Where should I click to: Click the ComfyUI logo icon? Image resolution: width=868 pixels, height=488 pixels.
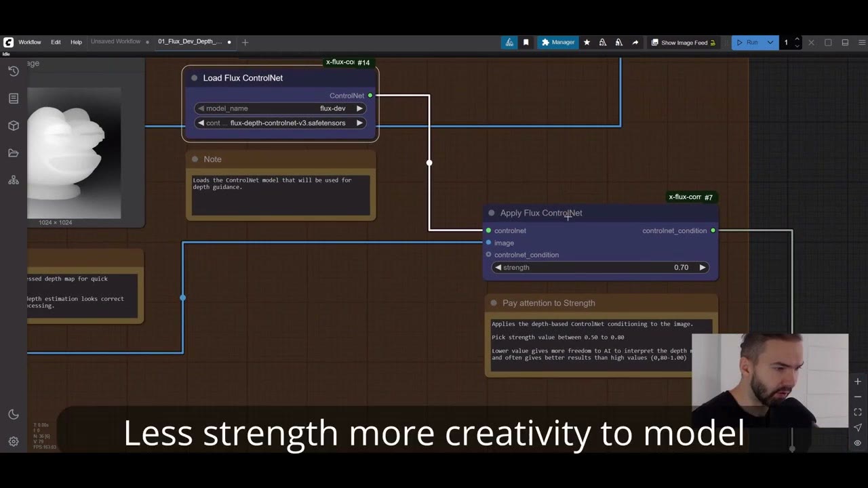pos(8,42)
